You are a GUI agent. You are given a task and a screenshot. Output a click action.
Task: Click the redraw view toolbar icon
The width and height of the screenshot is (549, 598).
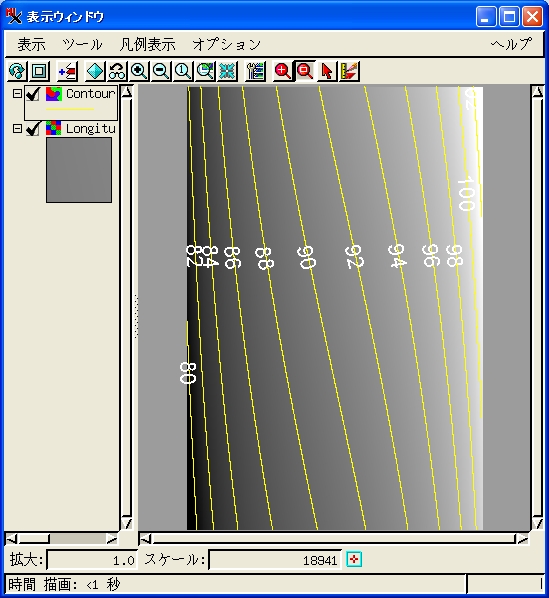coord(17,71)
